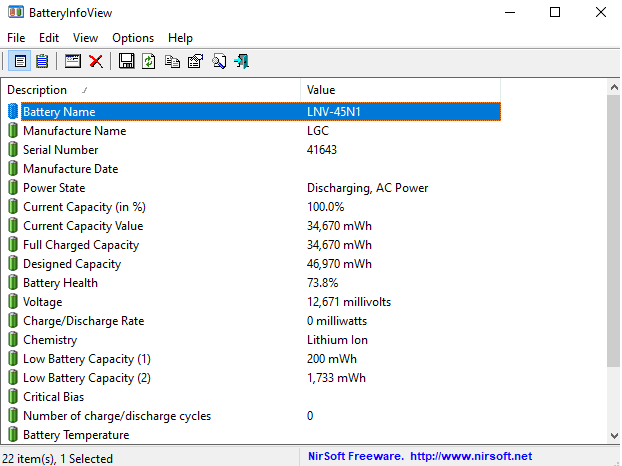
Task: Select the Battery Name row text
Action: tap(59, 112)
